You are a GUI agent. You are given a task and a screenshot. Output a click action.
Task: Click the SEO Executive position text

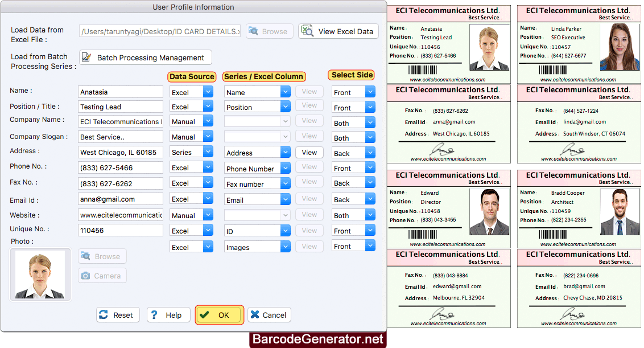(568, 38)
